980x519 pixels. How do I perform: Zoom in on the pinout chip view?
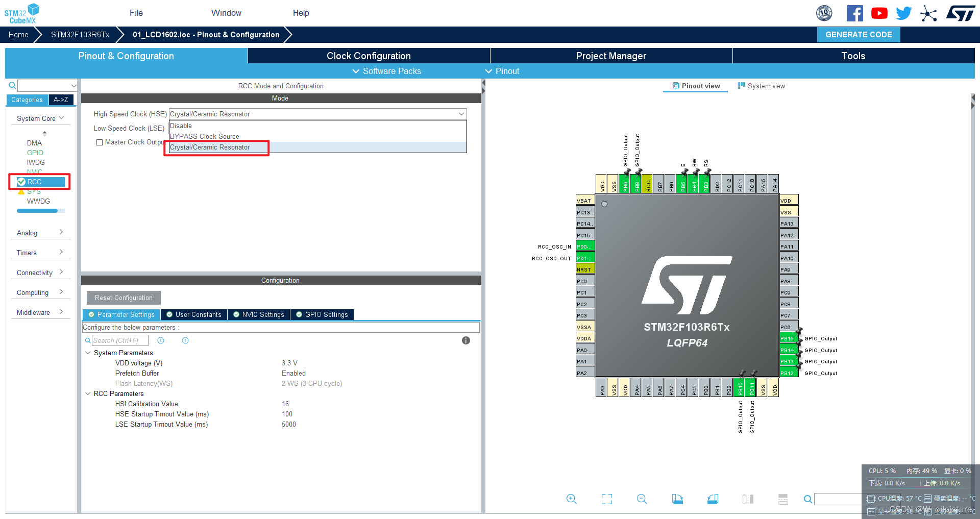coord(572,499)
